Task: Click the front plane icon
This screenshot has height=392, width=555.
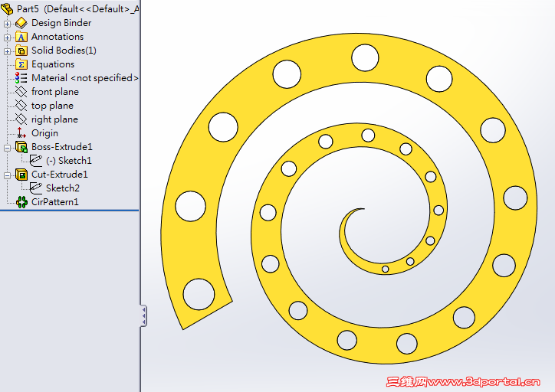Action: [21, 92]
